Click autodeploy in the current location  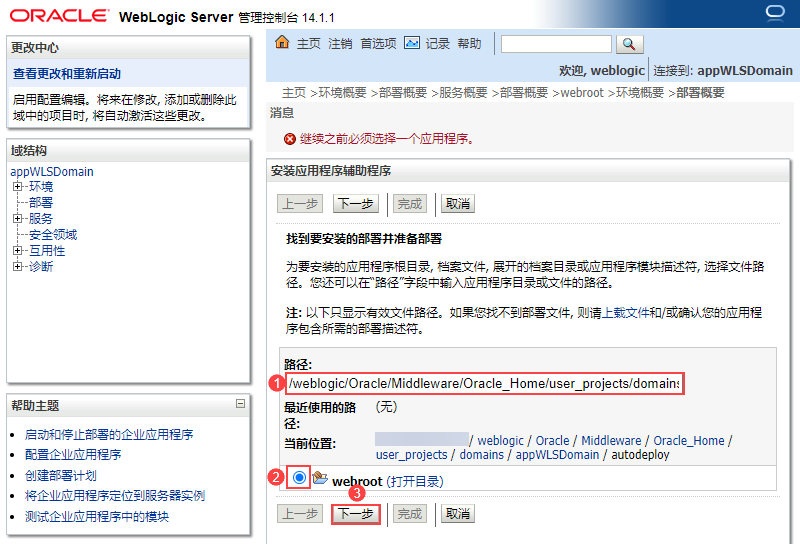click(x=640, y=455)
